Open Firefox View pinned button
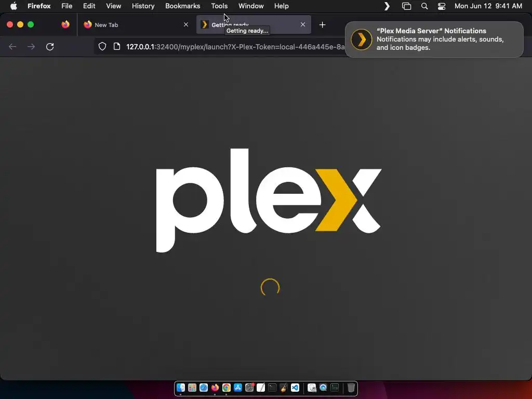 pyautogui.click(x=65, y=24)
